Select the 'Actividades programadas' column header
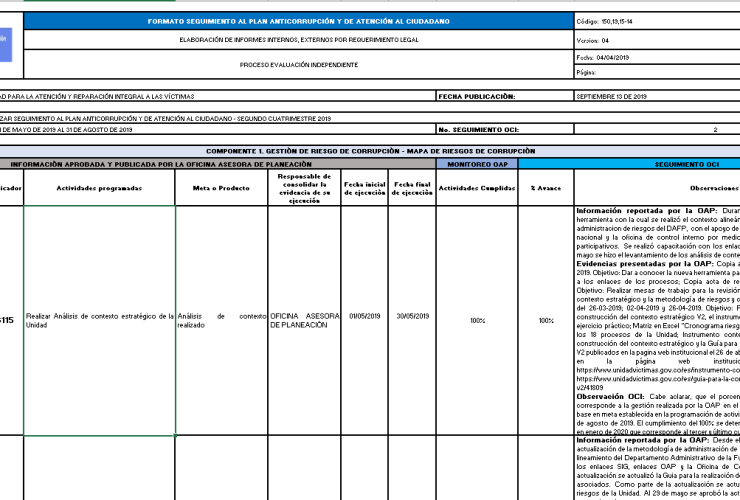This screenshot has height=500, width=740. pos(99,187)
